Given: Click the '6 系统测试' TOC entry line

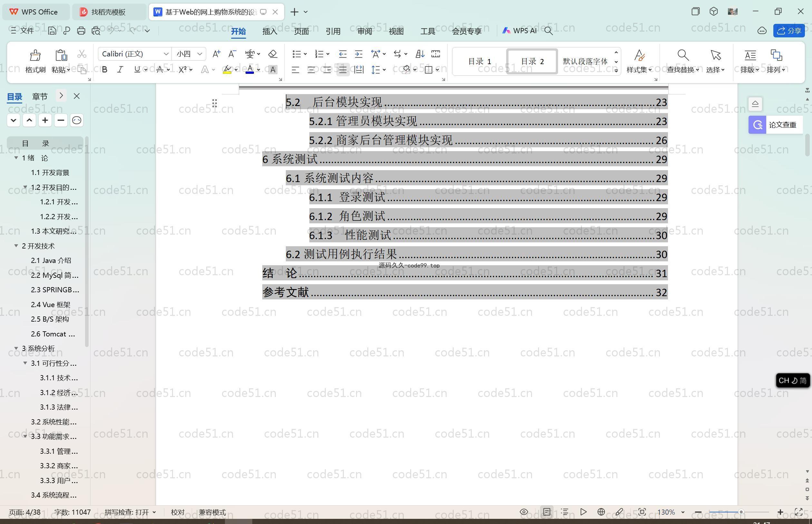Looking at the screenshot, I should (x=465, y=159).
